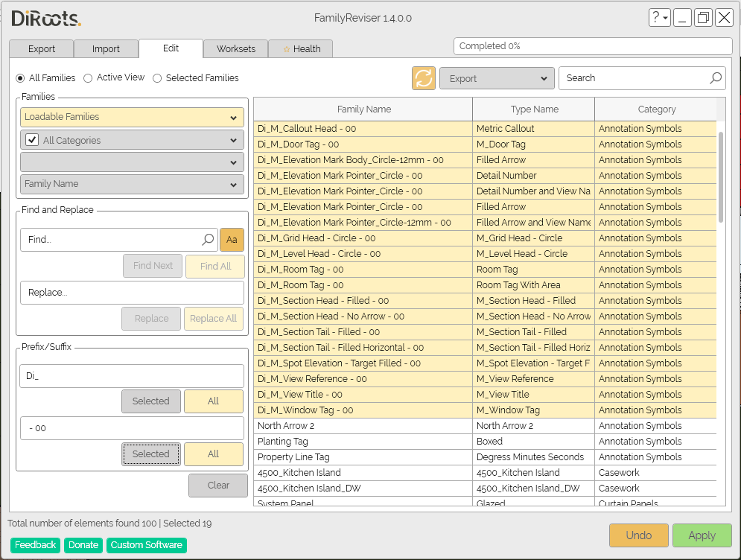Click the family table vertical scrollbar
Viewport: 741px width, 560px height.
pyautogui.click(x=720, y=176)
